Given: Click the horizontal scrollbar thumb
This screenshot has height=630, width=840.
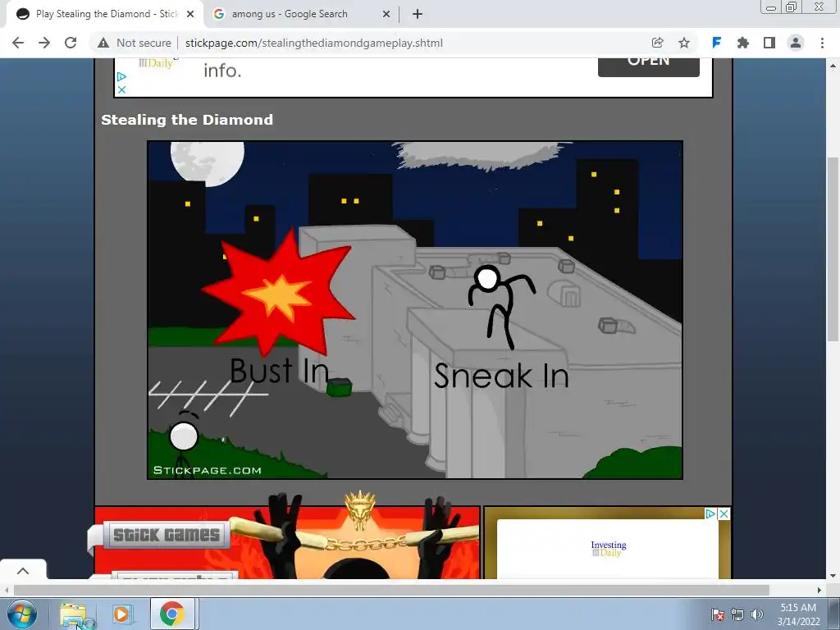Looking at the screenshot, I should click(x=391, y=590).
